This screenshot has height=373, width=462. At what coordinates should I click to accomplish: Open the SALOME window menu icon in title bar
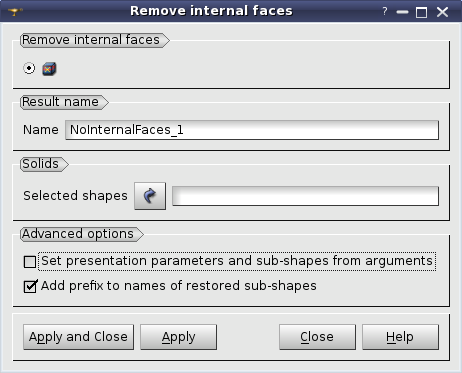click(x=15, y=12)
